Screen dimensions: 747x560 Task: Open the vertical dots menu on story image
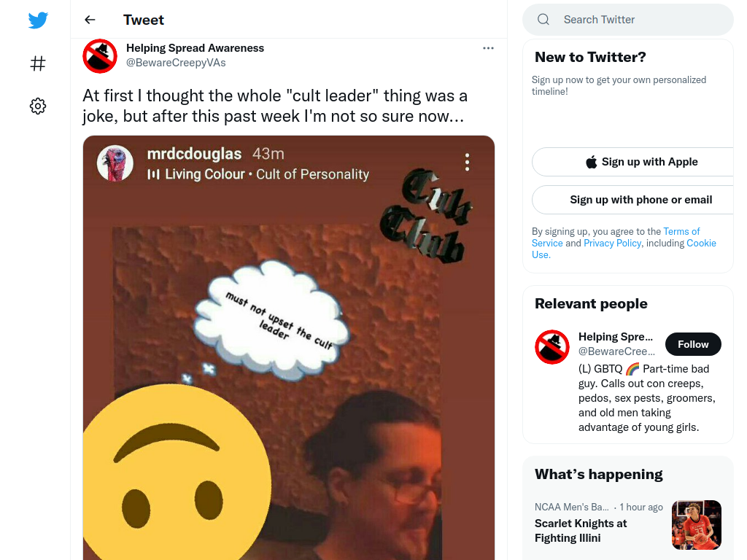coord(467,163)
